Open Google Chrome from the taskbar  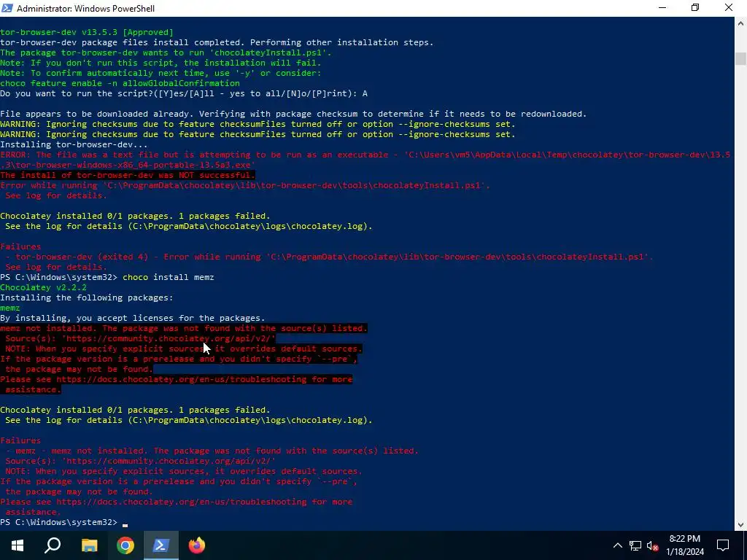(x=125, y=545)
